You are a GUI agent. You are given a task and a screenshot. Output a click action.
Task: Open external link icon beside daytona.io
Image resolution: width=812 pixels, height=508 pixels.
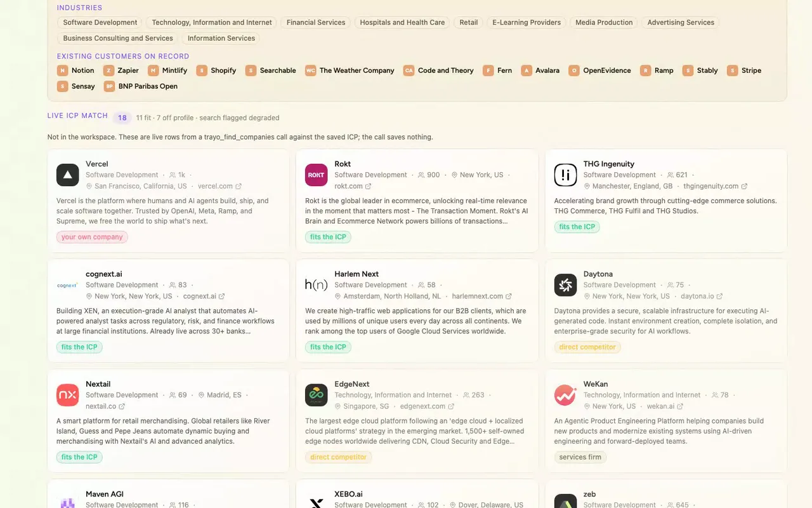pyautogui.click(x=719, y=297)
